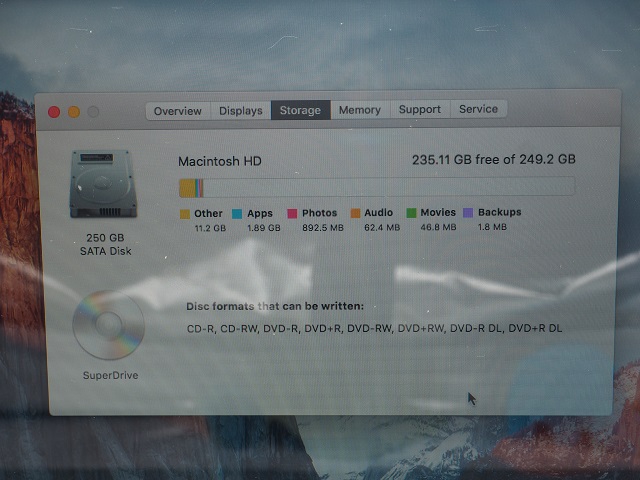
Task: Minimize window with the yellow button
Action: (74, 112)
